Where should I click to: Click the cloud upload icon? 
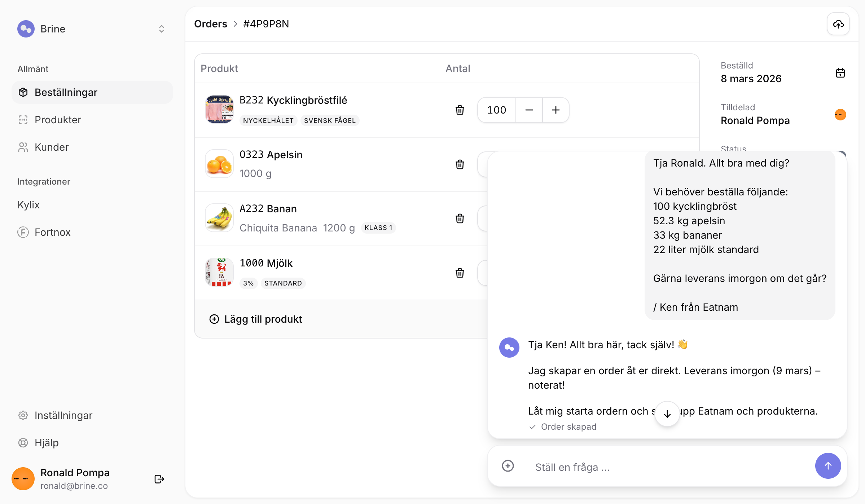(x=838, y=24)
